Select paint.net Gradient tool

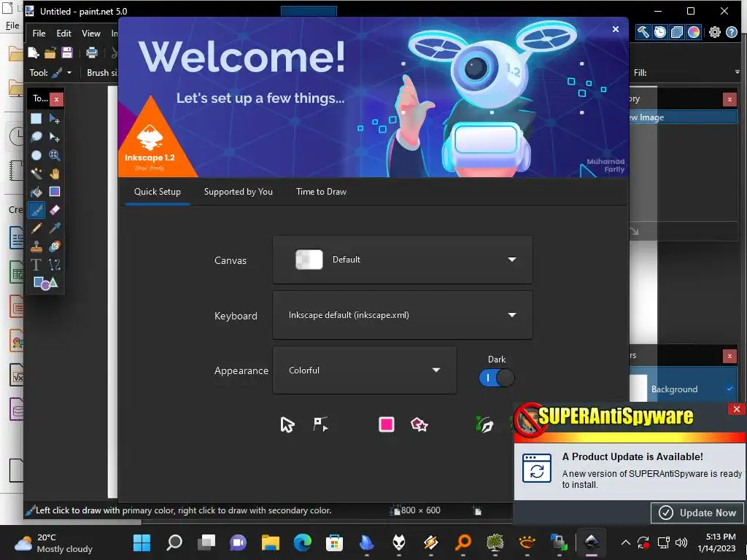[x=54, y=192]
